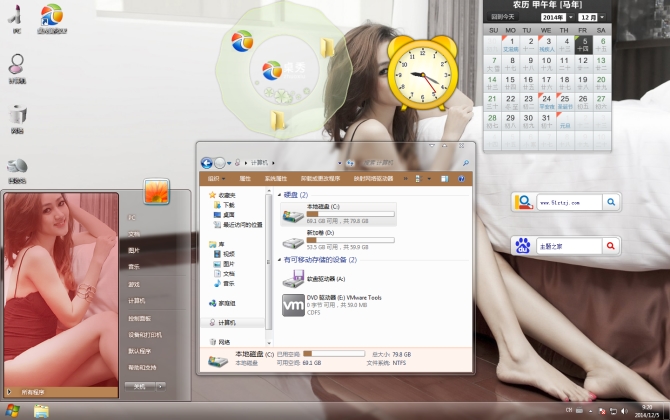Select the 本地磁盘 (C:) drive icon
The width and height of the screenshot is (670, 420).
coord(293,216)
